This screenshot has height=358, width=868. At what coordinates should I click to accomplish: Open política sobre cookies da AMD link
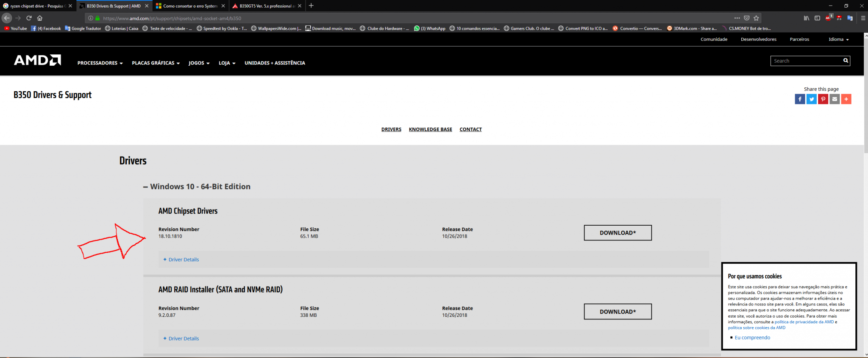[757, 328]
